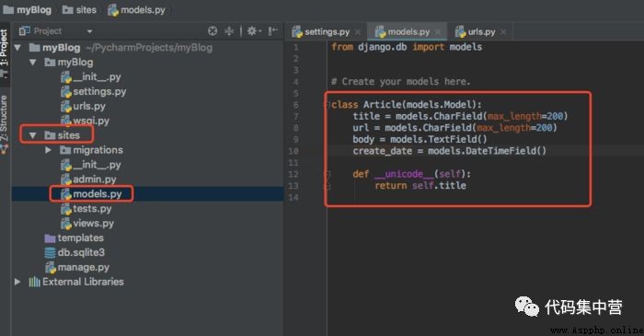Click the hide Project panel icon
644x336 pixels.
point(272,30)
